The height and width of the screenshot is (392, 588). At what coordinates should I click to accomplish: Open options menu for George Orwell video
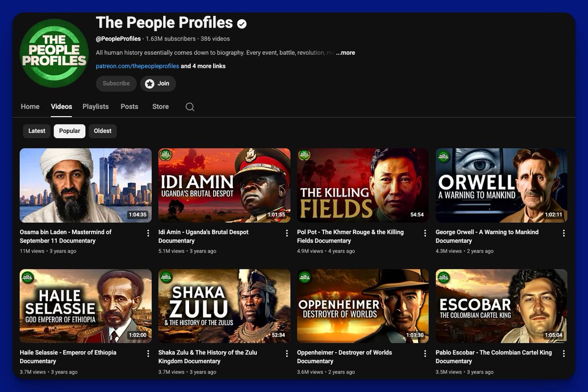point(564,233)
